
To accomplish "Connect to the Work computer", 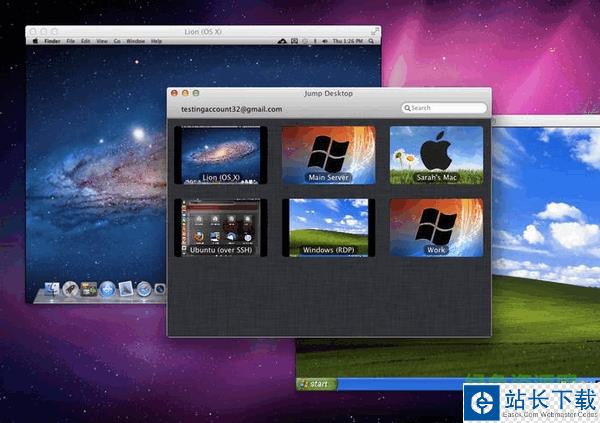I will point(436,226).
